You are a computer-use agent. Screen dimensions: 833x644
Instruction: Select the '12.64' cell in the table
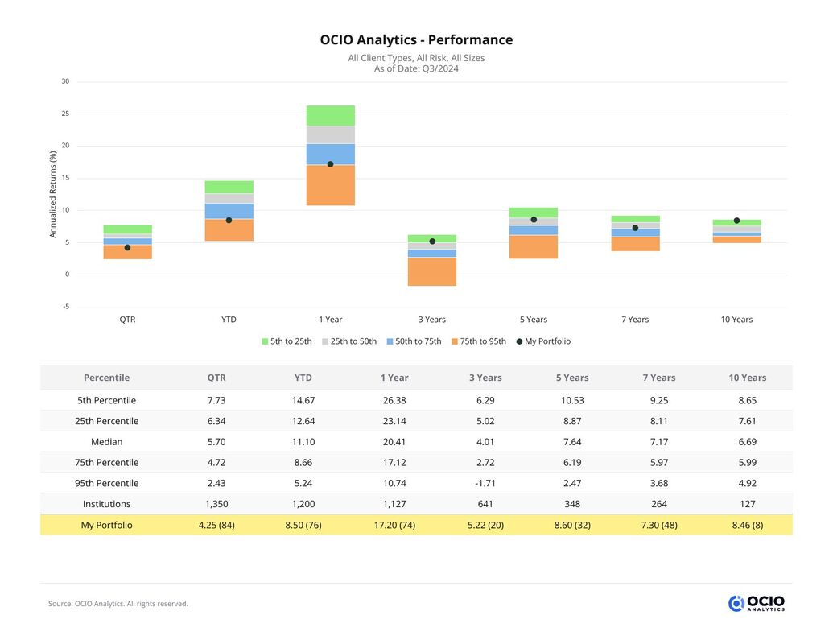pos(303,421)
